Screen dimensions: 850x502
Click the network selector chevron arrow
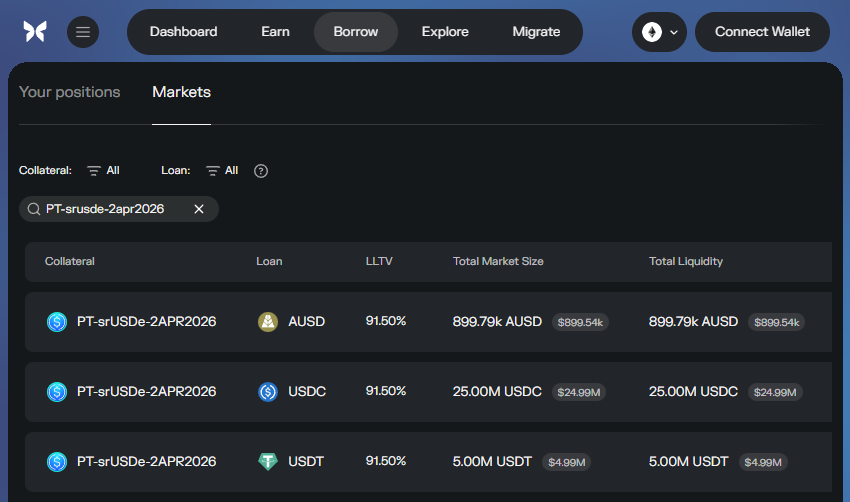coord(674,33)
